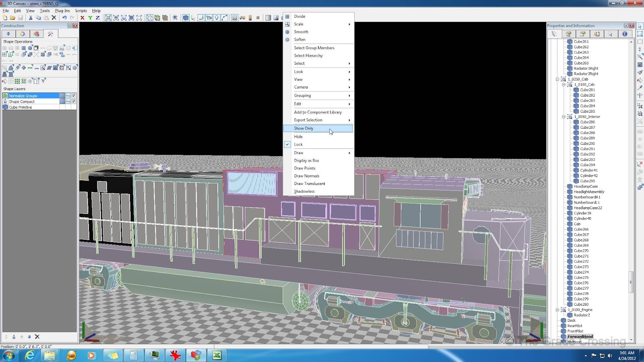This screenshot has width=644, height=362.
Task: Close the Properties and Information panel
Action: [632, 26]
